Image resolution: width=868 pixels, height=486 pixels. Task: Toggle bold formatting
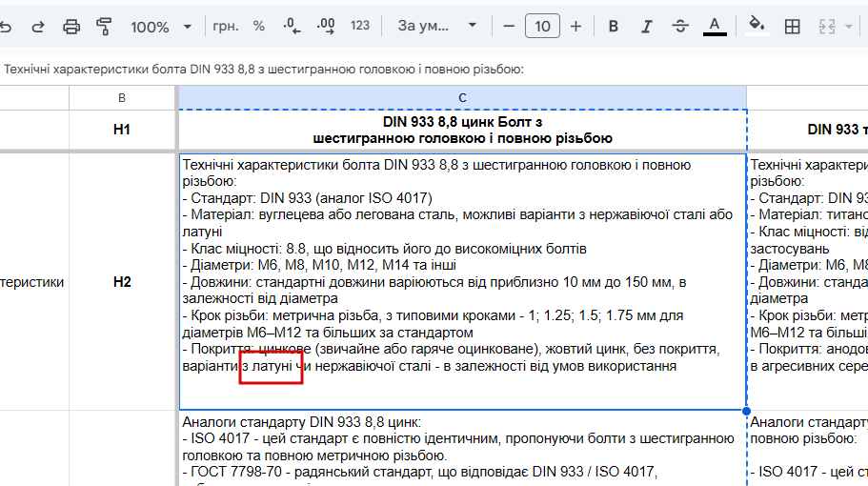click(x=613, y=26)
